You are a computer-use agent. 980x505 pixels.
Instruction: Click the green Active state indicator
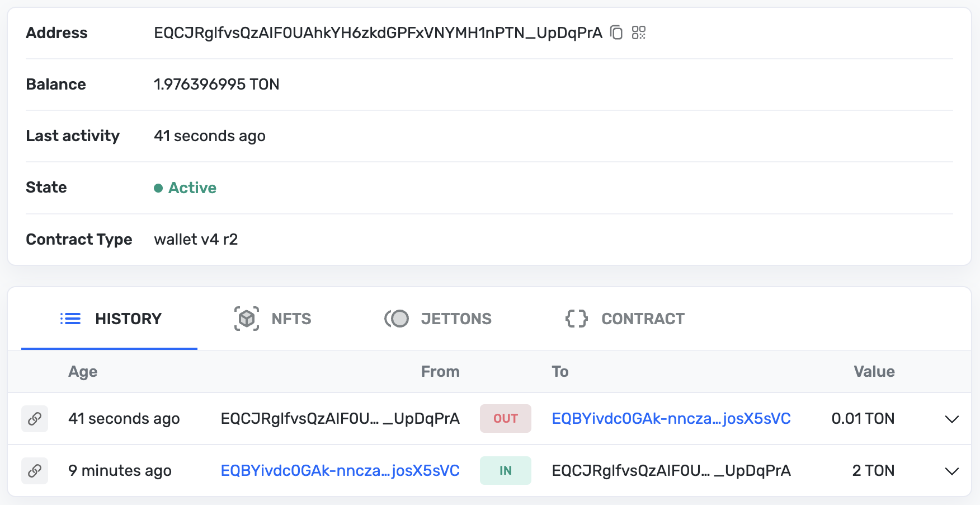(x=159, y=188)
